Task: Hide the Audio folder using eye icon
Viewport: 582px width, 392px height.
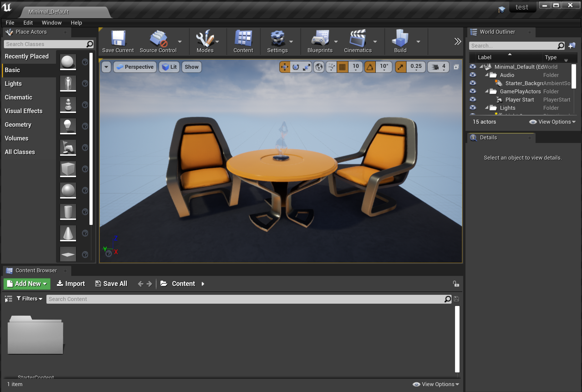Action: pyautogui.click(x=473, y=75)
